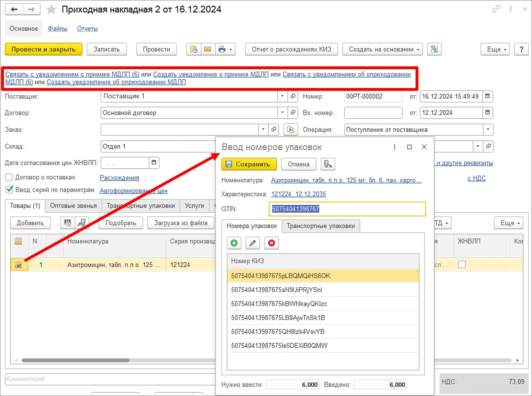The height and width of the screenshot is (396, 532).
Task: Click printer icon in toolbar
Action: 222,49
